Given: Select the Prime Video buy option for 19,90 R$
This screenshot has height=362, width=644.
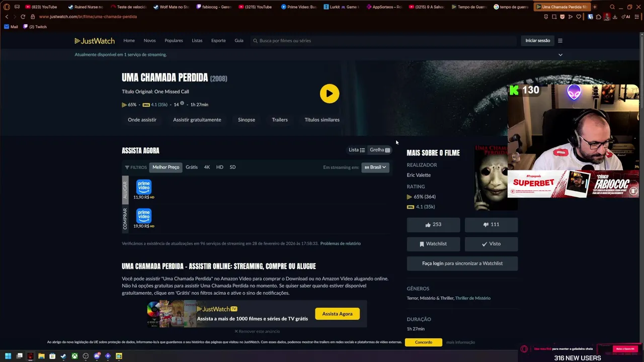Looking at the screenshot, I should pos(144,219).
